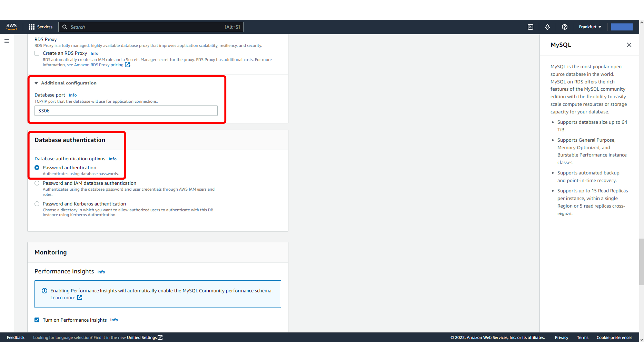Viewport: 644px width, 362px height.
Task: Click the Feedback button in footer
Action: coord(16,338)
